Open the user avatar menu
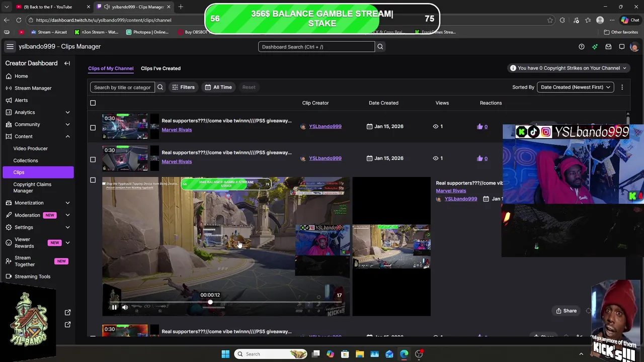This screenshot has height=362, width=644. click(x=634, y=47)
